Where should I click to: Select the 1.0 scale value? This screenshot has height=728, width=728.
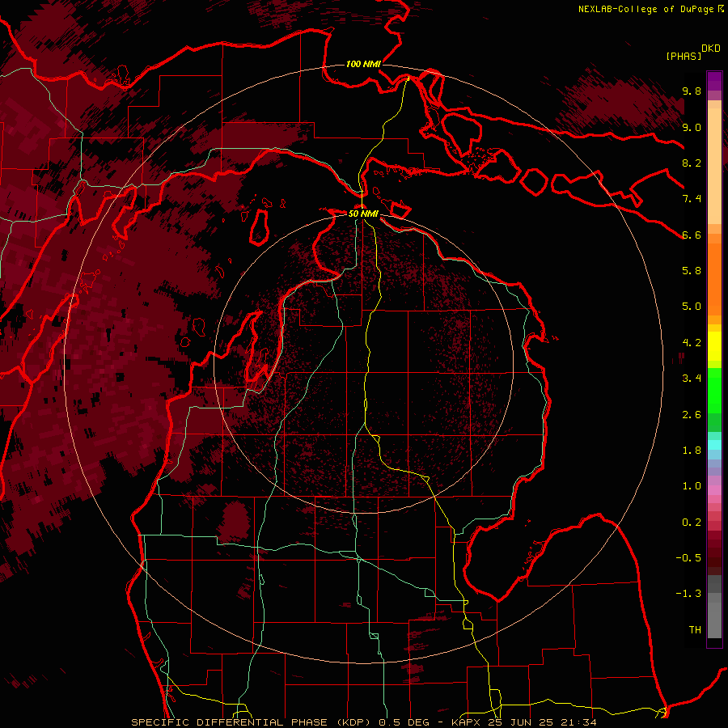pyautogui.click(x=692, y=486)
